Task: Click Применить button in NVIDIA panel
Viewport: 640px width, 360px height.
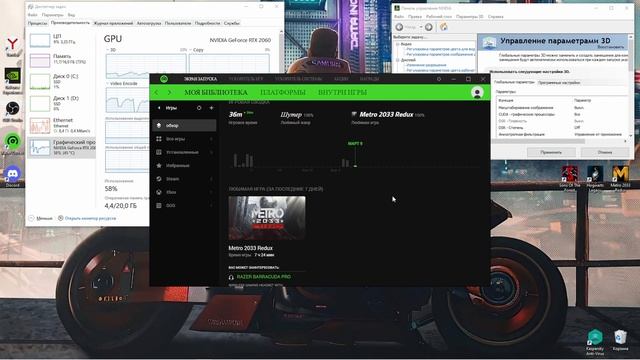Action: [x=551, y=152]
